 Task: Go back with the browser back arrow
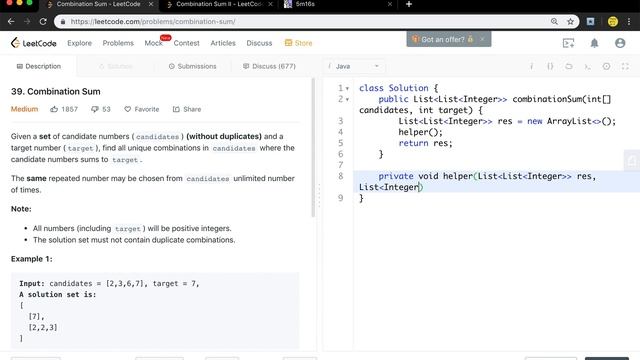click(x=11, y=22)
